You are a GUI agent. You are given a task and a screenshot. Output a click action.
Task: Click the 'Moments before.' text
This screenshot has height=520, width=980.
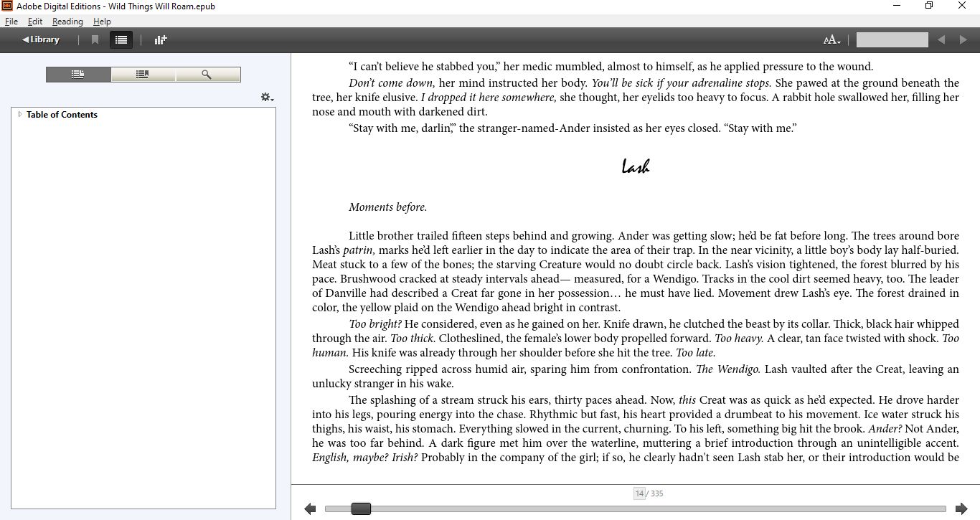click(x=387, y=207)
